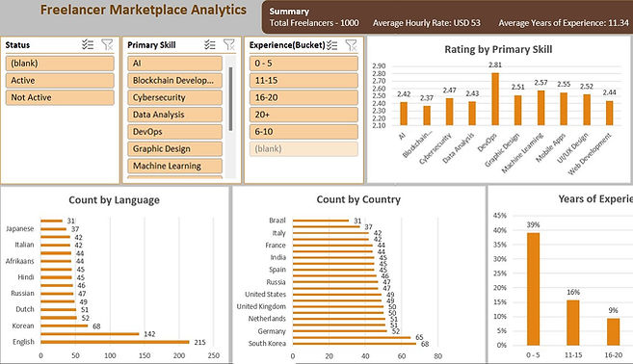The width and height of the screenshot is (633, 364).
Task: Click the Summary heading in the brown banner
Action: pyautogui.click(x=289, y=12)
